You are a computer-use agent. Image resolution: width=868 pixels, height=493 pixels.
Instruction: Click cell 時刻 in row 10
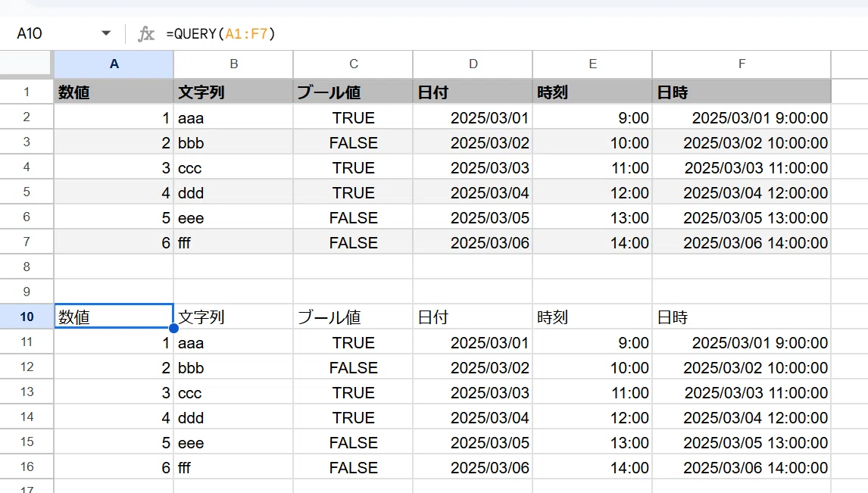[x=592, y=317]
